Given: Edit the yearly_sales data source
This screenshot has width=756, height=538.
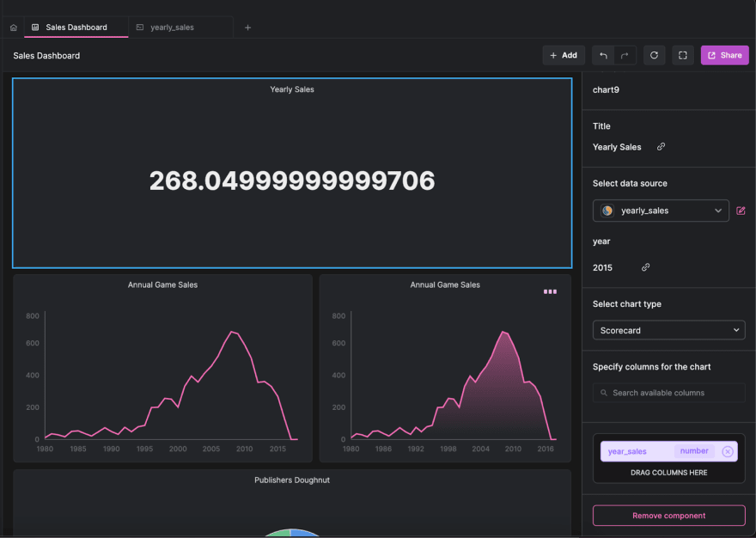Looking at the screenshot, I should (741, 211).
